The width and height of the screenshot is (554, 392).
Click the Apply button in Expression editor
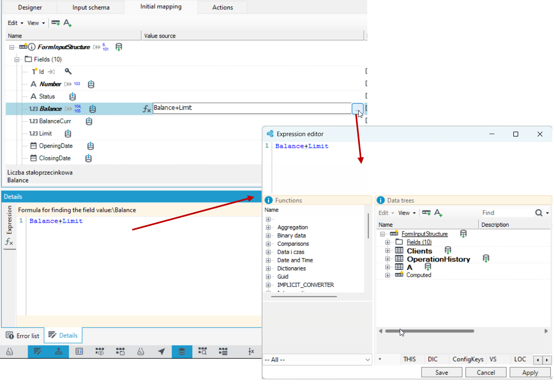pos(530,372)
